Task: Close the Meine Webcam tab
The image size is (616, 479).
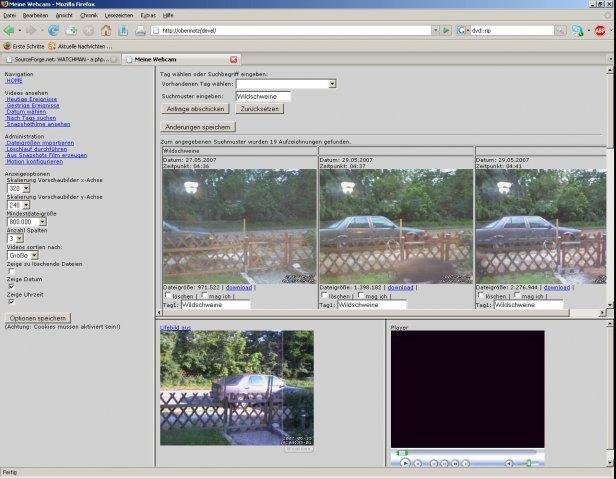Action: point(234,60)
